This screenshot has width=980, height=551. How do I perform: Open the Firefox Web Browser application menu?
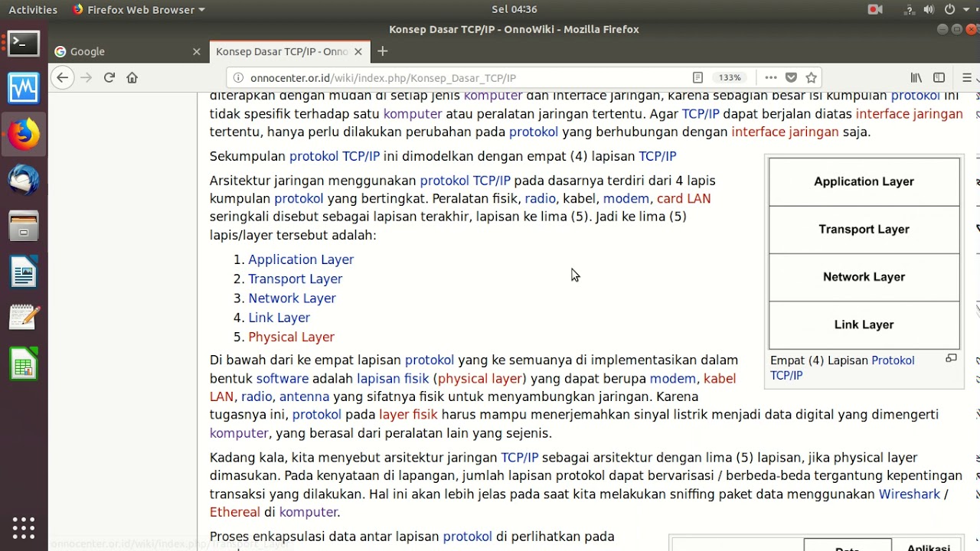coord(139,9)
